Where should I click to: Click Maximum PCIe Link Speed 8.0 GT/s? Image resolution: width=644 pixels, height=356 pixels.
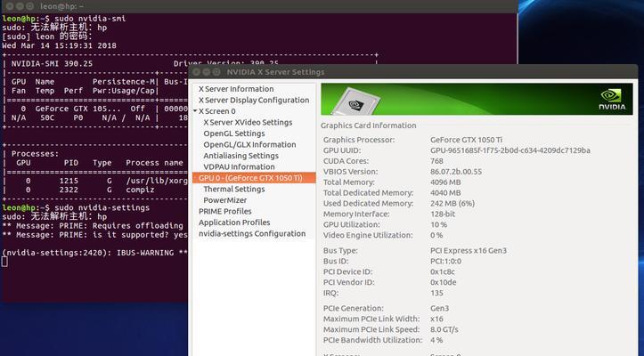point(444,329)
